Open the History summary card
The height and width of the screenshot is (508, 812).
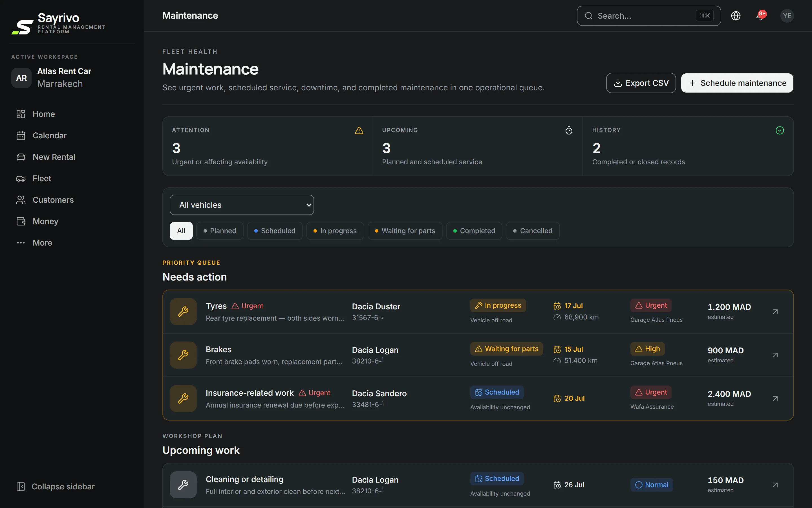688,146
